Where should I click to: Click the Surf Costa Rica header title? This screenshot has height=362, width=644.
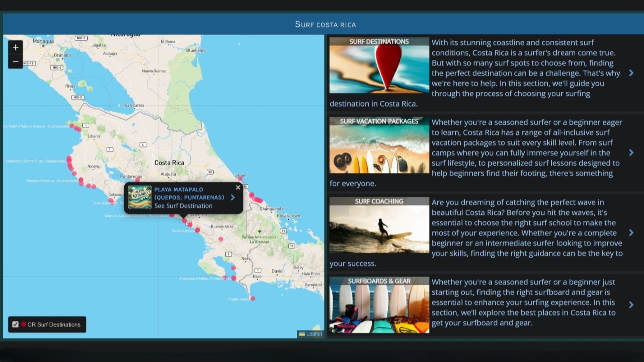coord(325,24)
